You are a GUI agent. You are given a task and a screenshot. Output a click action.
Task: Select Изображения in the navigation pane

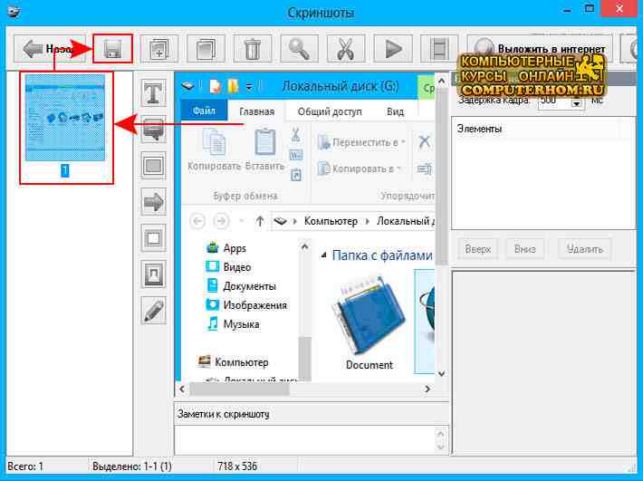click(246, 305)
